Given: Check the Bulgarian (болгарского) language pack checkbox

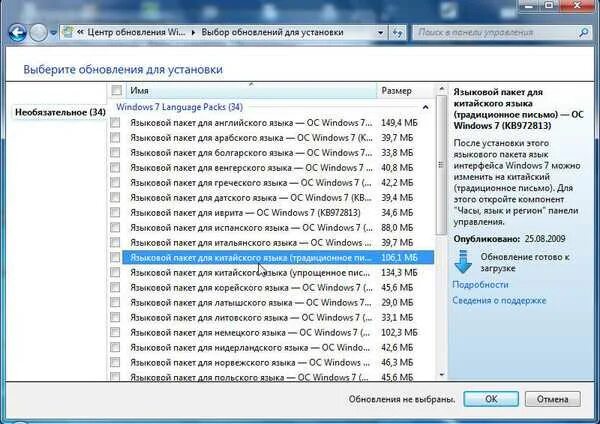Looking at the screenshot, I should click(x=115, y=152).
